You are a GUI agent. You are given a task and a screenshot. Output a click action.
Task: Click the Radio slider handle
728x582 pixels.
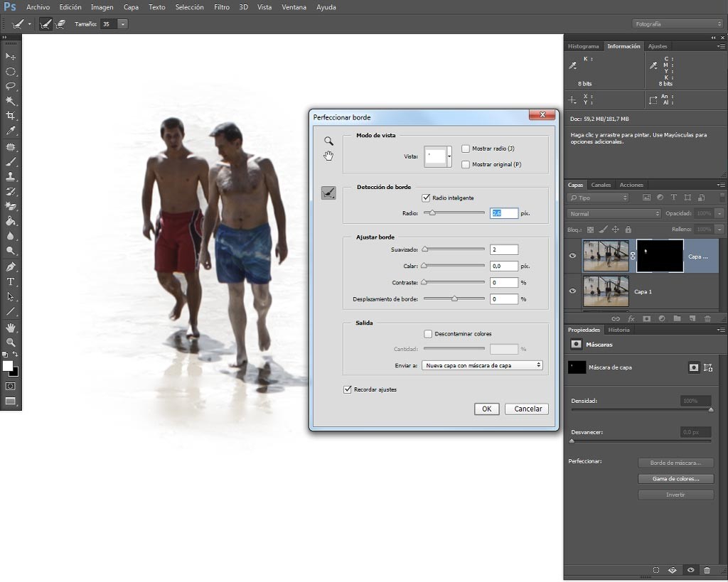click(x=432, y=213)
